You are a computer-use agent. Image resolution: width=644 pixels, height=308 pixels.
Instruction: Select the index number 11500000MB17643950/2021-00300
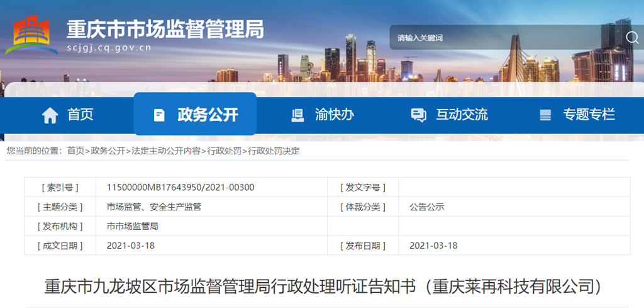click(x=180, y=188)
